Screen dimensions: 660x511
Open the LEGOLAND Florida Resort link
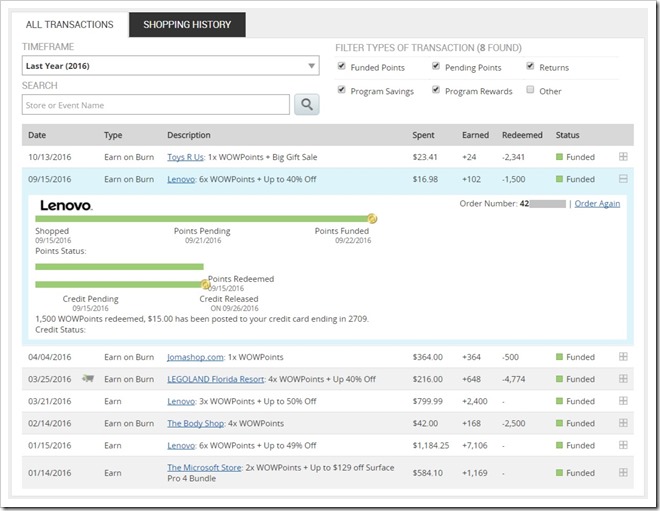click(x=216, y=379)
